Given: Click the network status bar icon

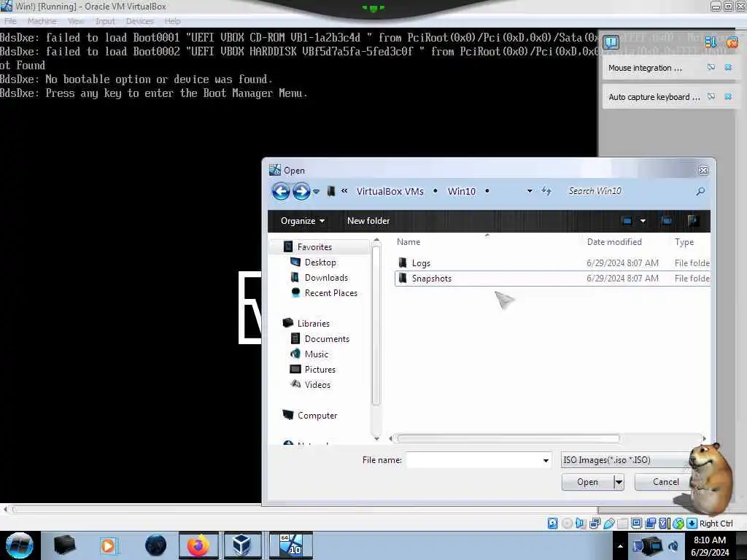Looking at the screenshot, I should tap(595, 524).
